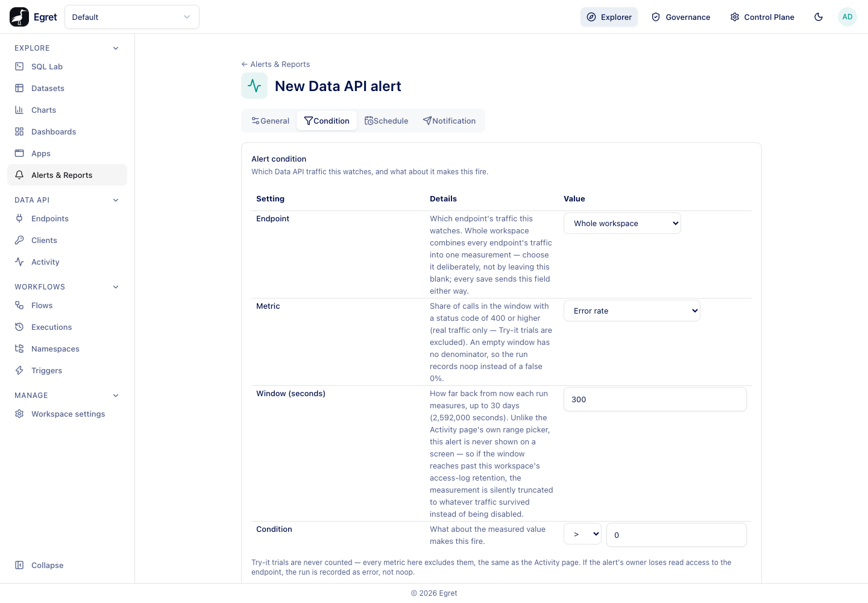Open Dashboards in the sidebar
The width and height of the screenshot is (868, 603).
coord(67,131)
